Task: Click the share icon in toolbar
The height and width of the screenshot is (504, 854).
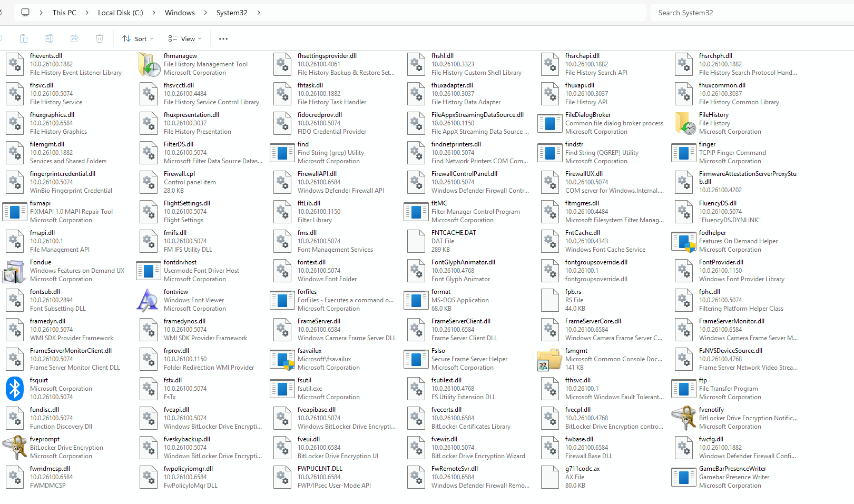Action: pyautogui.click(x=74, y=38)
